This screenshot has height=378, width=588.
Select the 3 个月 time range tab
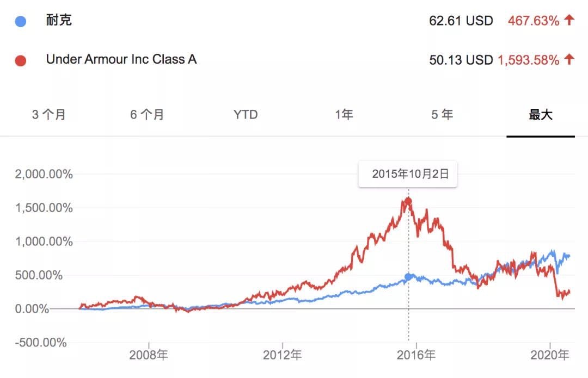49,115
